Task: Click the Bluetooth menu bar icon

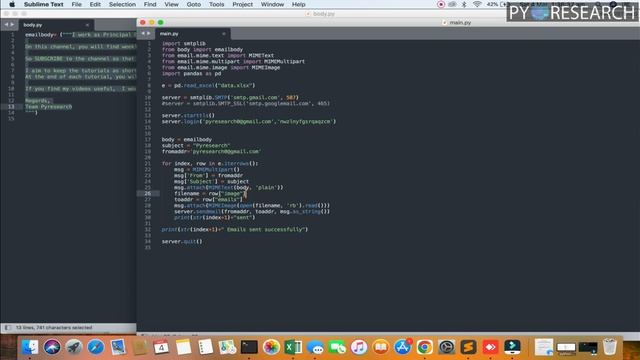Action: pos(464,4)
